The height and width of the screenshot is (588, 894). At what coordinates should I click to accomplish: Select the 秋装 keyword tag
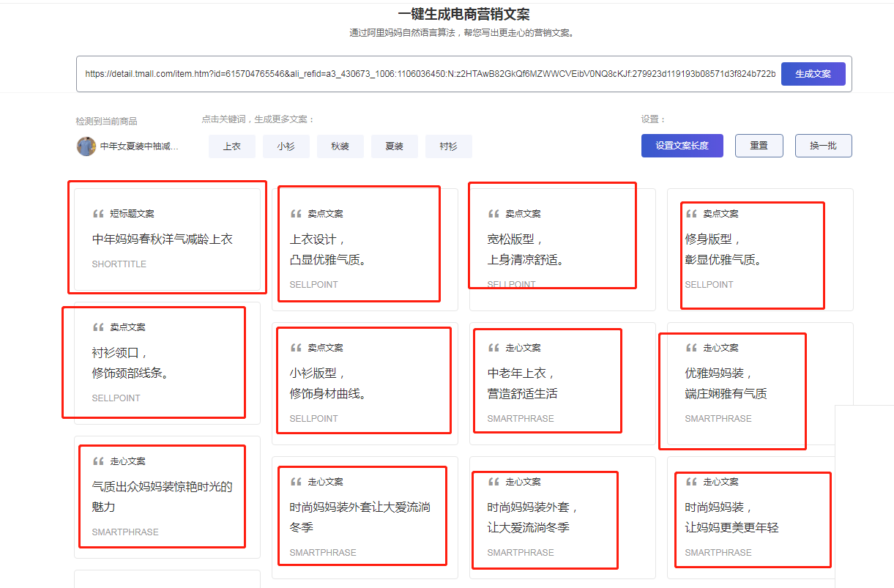(x=340, y=146)
